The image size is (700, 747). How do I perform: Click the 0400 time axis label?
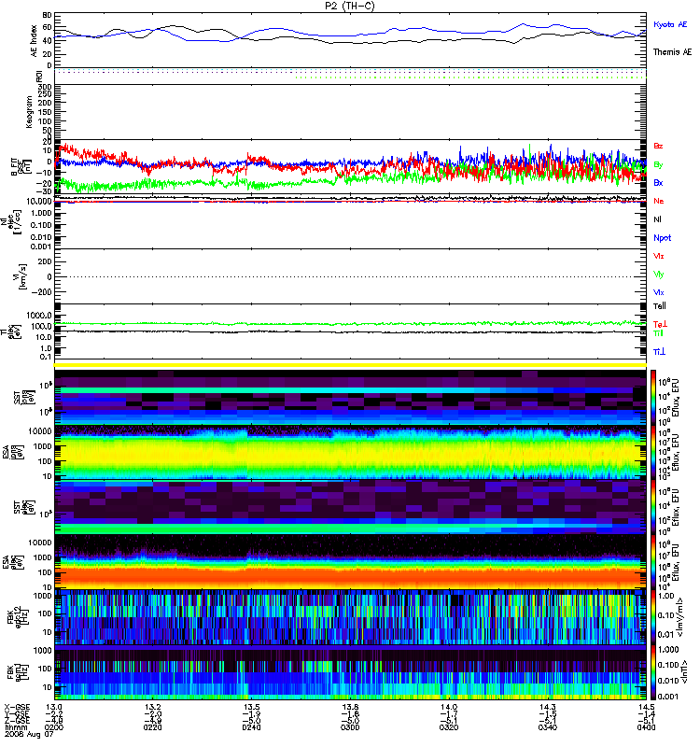pyautogui.click(x=646, y=727)
